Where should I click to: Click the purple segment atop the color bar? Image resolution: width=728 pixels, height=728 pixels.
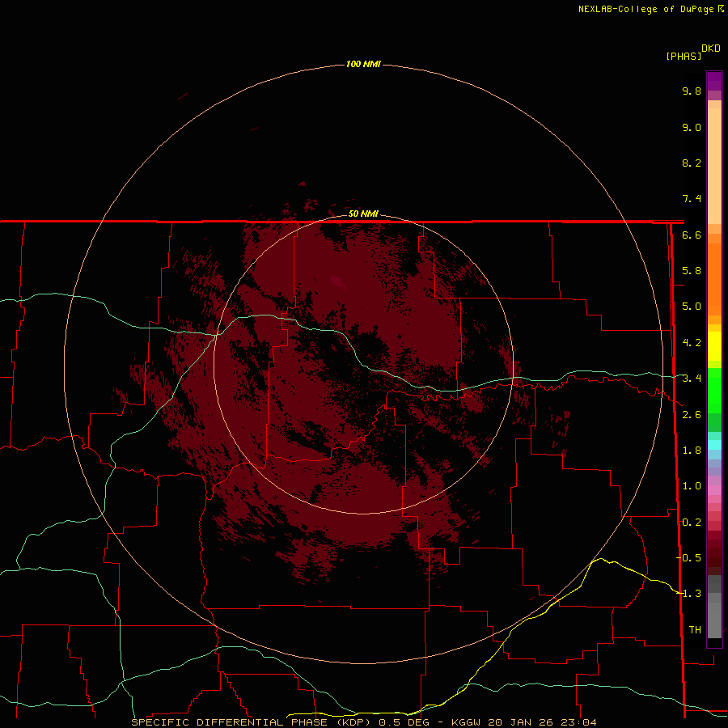click(x=714, y=81)
